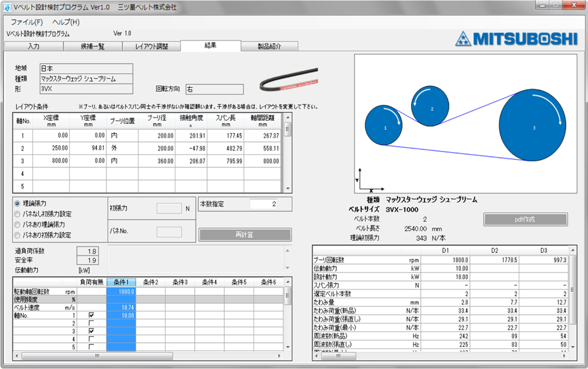The image size is (588, 369).
Task: Click the pdf作成 button
Action: 526,220
